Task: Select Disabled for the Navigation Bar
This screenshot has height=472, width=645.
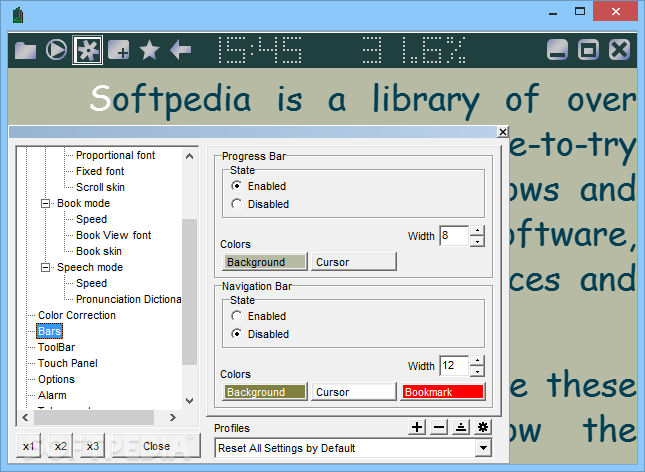Action: coord(237,334)
